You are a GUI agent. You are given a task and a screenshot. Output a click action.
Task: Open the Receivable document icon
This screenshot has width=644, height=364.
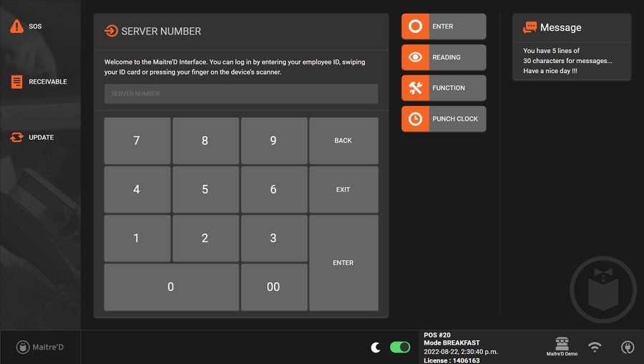tap(16, 82)
